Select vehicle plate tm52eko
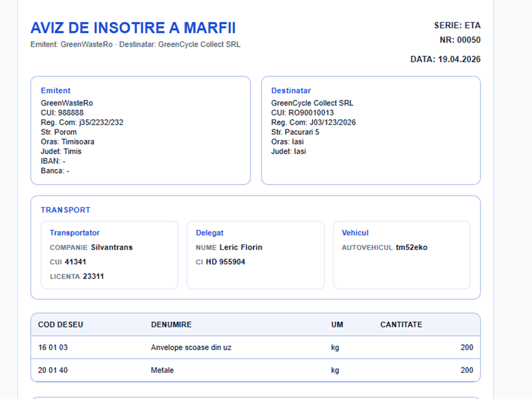 411,247
